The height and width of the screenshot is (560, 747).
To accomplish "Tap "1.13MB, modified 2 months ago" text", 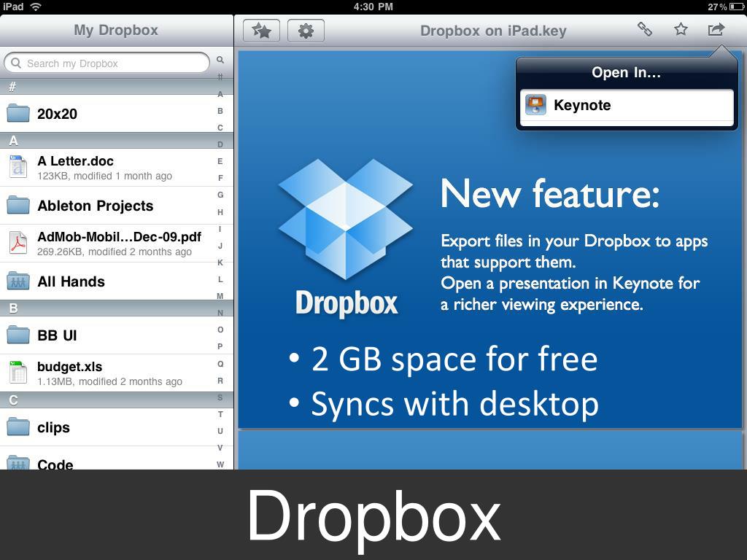I will [109, 381].
